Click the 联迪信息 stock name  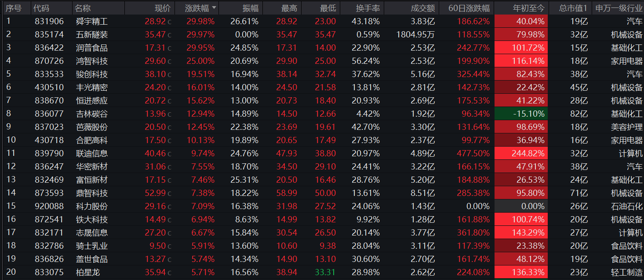coord(91,154)
